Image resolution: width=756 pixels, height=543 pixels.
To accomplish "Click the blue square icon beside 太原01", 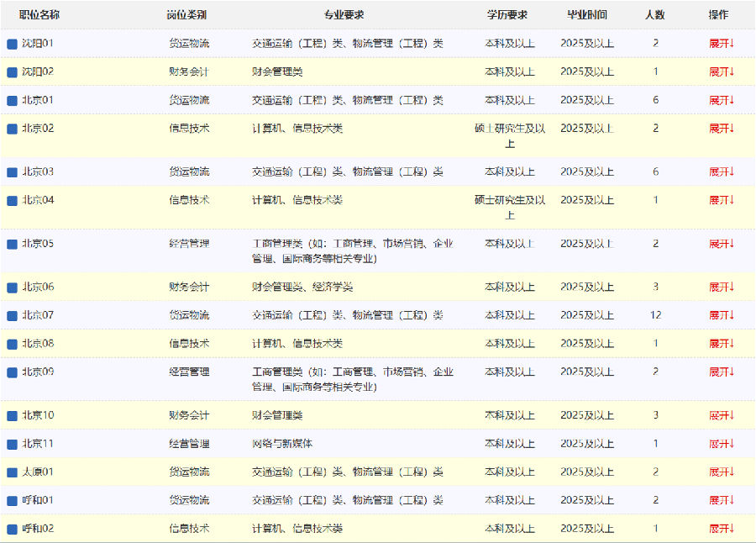I will point(12,472).
